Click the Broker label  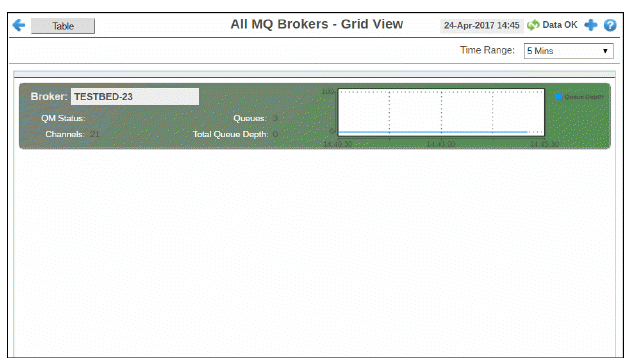49,96
